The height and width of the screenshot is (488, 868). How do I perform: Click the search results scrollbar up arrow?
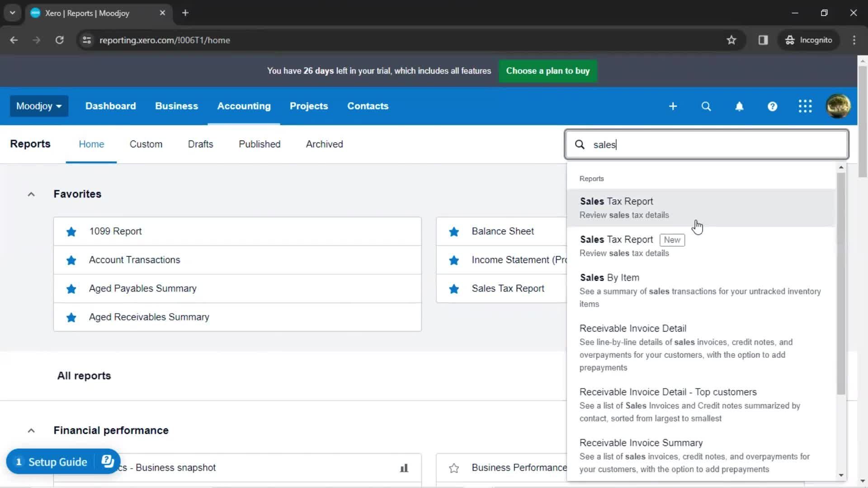pyautogui.click(x=841, y=168)
